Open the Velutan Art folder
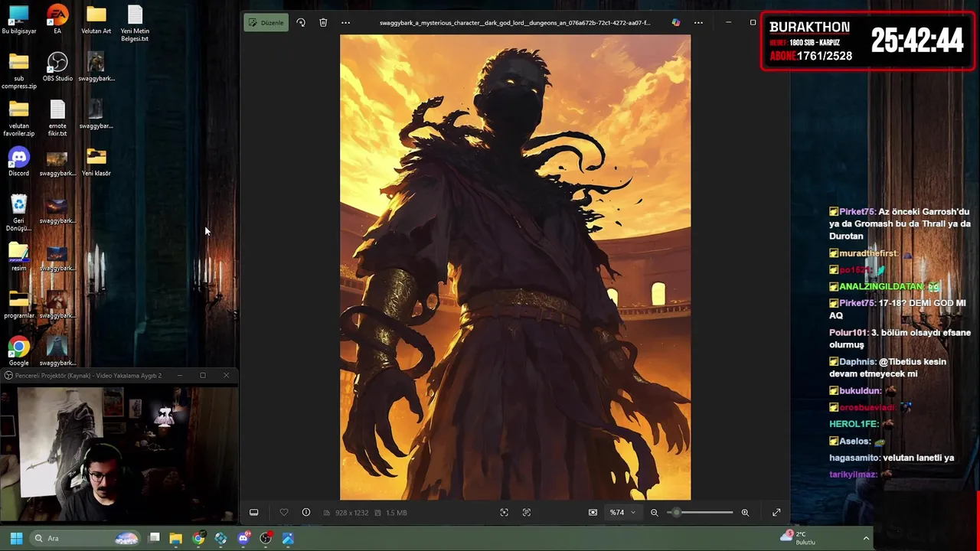 point(96,21)
